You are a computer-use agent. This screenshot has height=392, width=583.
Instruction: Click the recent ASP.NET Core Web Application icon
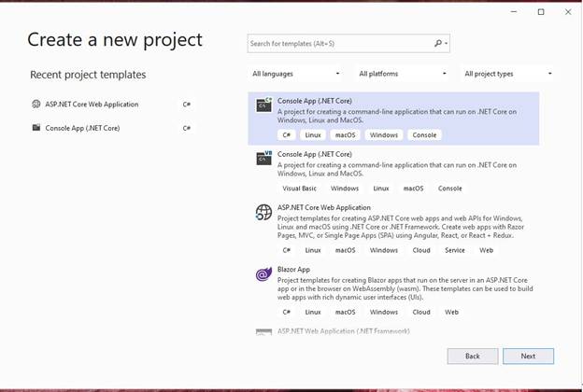click(x=36, y=104)
